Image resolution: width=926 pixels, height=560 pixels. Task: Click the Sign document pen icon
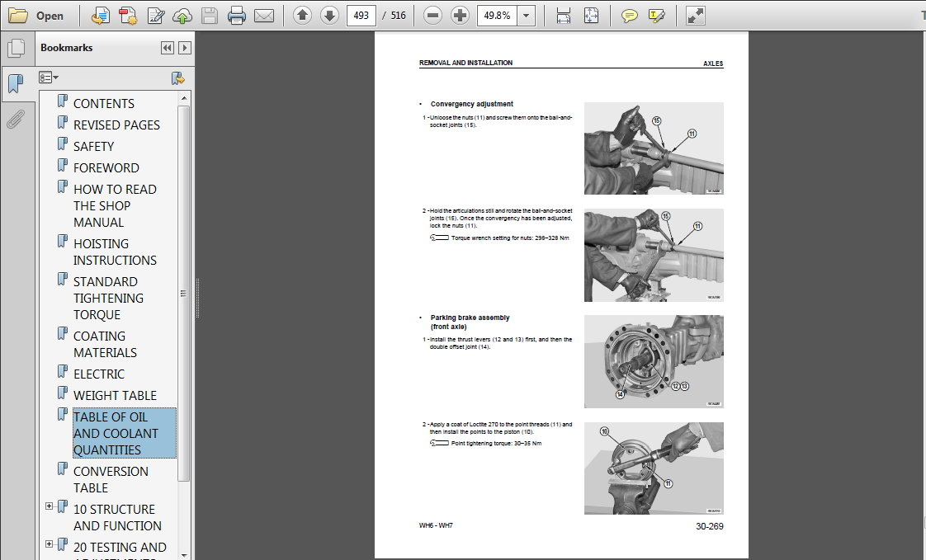pos(155,16)
